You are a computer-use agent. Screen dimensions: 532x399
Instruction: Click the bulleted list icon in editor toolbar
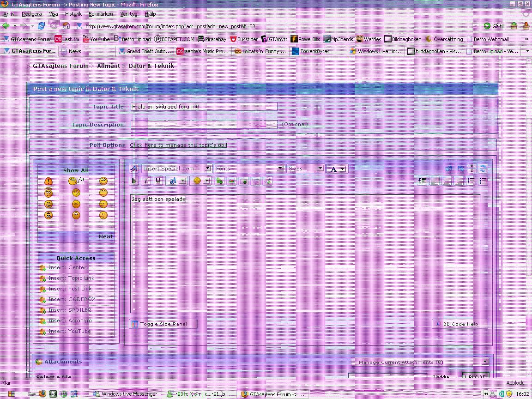click(483, 181)
